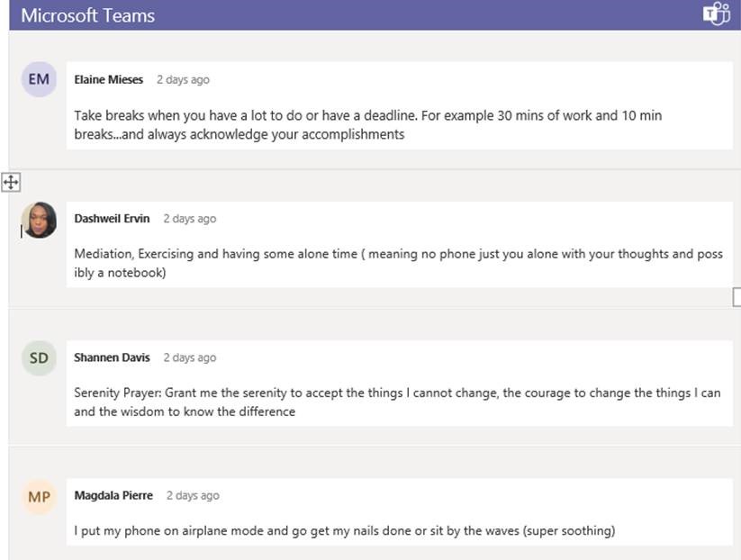Click the Mediation, Exercising message text
Viewport: 741px width, 560px height.
398,263
